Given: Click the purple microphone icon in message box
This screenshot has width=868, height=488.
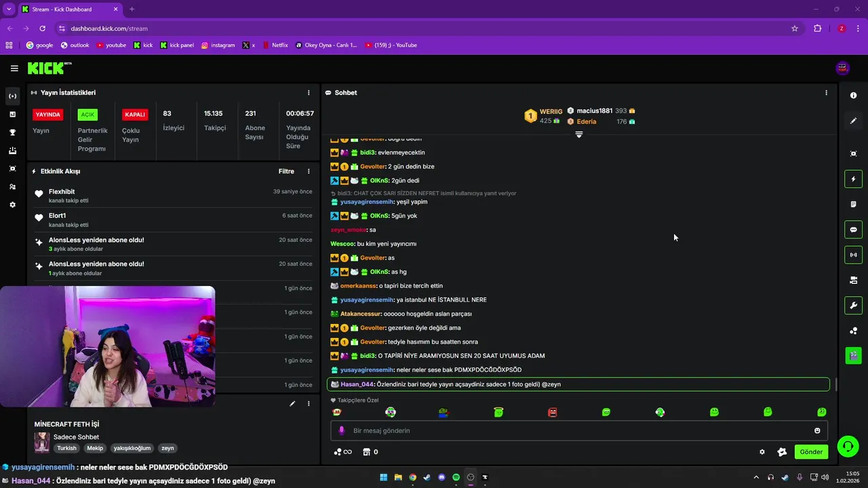Looking at the screenshot, I should pyautogui.click(x=341, y=430).
